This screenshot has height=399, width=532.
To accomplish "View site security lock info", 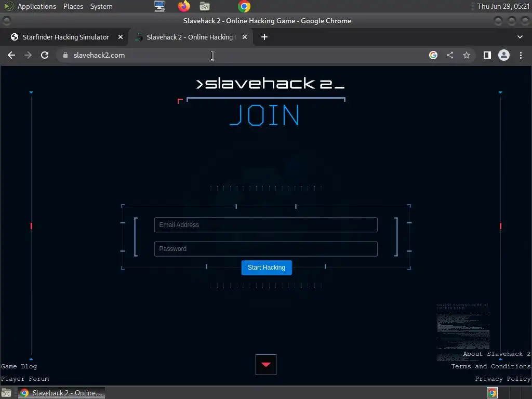I will click(65, 55).
